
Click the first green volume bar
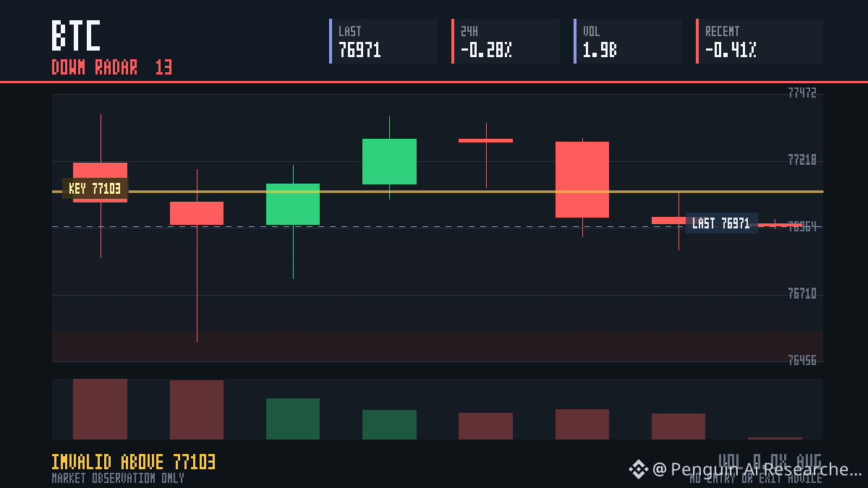tap(293, 419)
